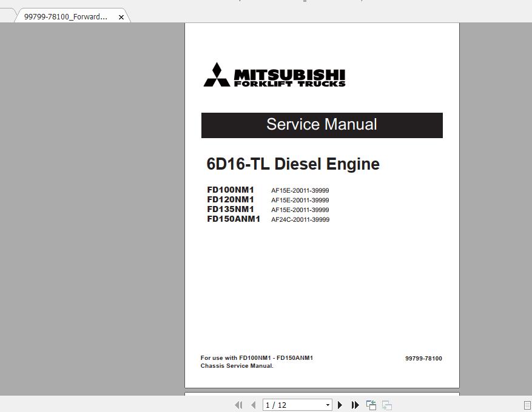The image size is (532, 412).
Task: Jump to the last page of the manual
Action: 355,405
